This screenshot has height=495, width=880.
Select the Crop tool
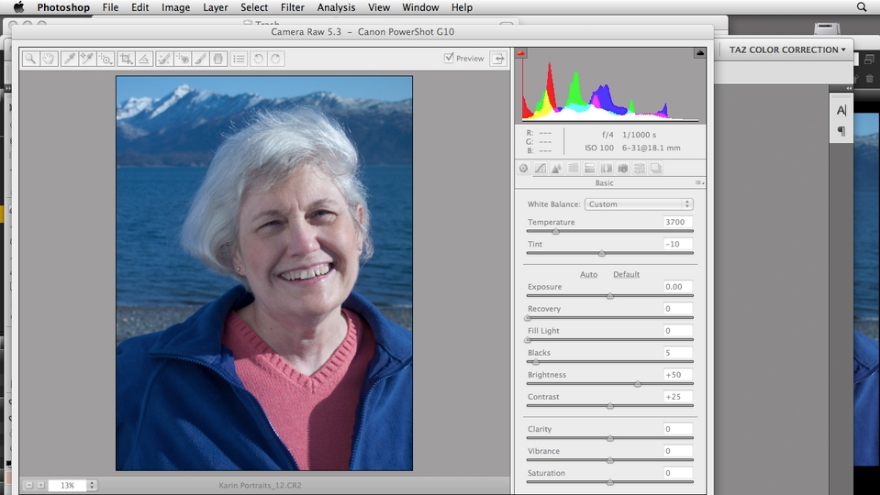point(126,58)
